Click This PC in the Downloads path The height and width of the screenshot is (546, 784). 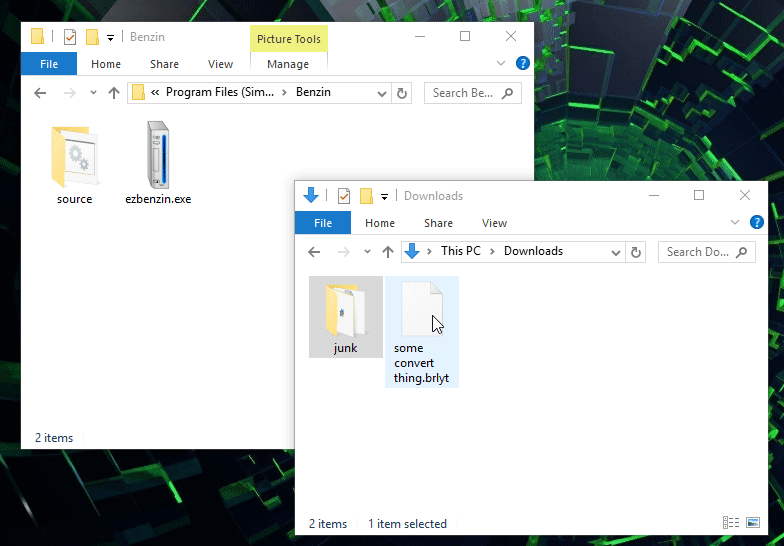460,251
